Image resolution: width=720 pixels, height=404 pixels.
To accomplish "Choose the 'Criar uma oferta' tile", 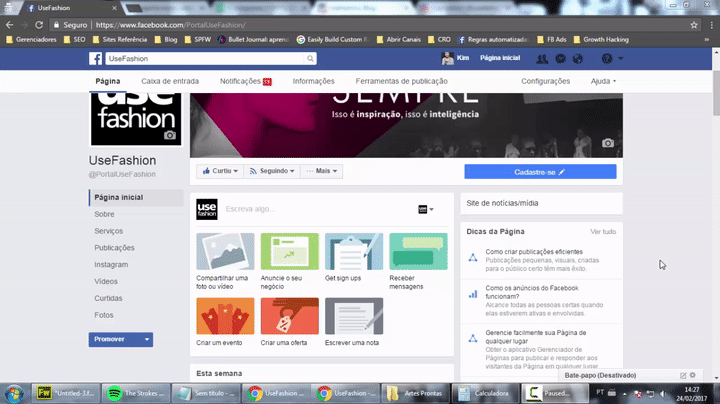I will pos(289,322).
